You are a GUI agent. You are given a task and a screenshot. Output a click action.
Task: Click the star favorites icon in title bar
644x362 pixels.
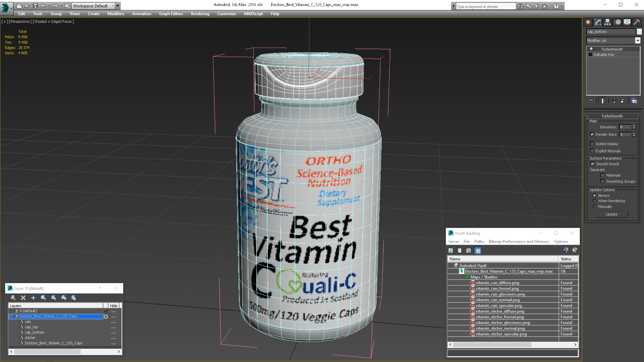tap(544, 6)
